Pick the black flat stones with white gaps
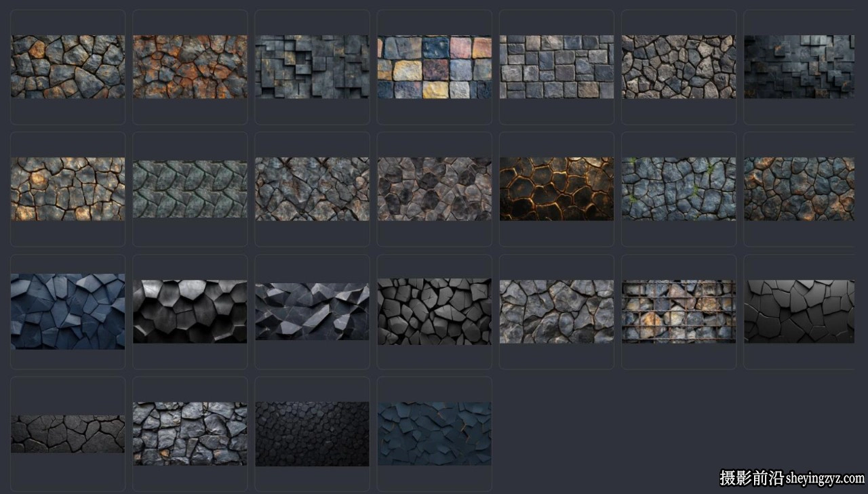 435,312
